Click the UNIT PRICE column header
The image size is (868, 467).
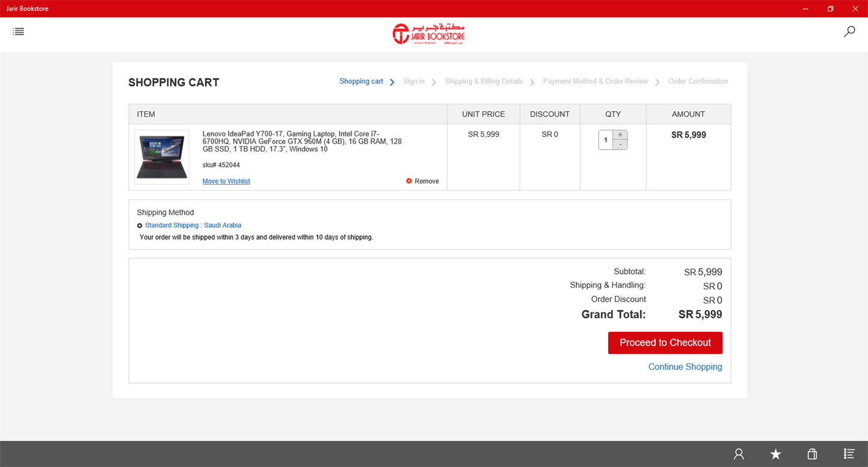pyautogui.click(x=483, y=114)
